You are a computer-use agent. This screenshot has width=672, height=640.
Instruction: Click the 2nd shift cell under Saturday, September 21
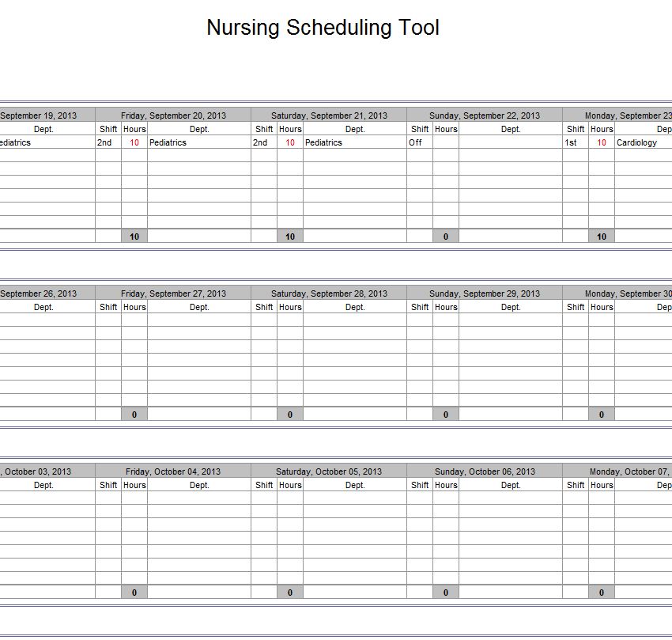(264, 142)
